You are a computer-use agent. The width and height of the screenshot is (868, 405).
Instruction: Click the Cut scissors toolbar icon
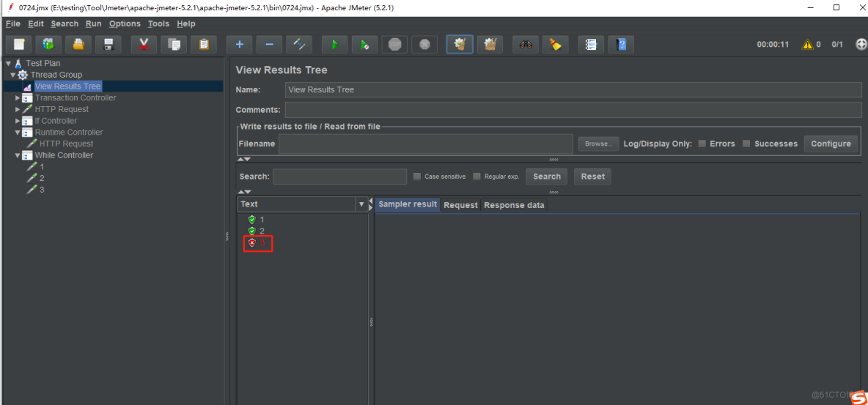(x=144, y=45)
